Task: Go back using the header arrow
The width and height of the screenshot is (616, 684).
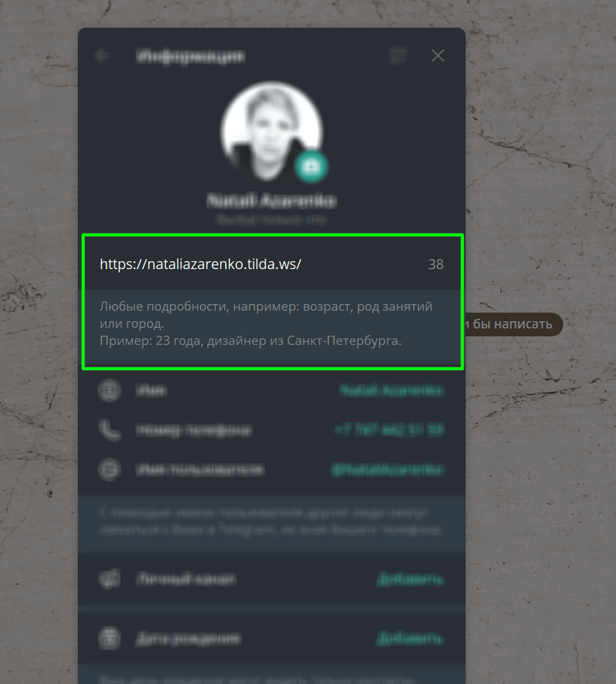Action: point(103,55)
